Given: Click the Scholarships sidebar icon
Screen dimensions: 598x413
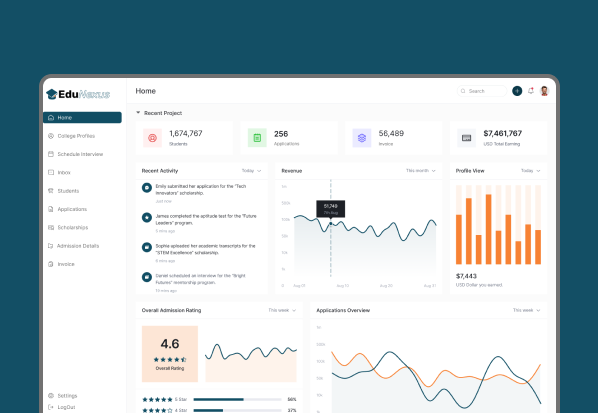Looking at the screenshot, I should coord(51,227).
